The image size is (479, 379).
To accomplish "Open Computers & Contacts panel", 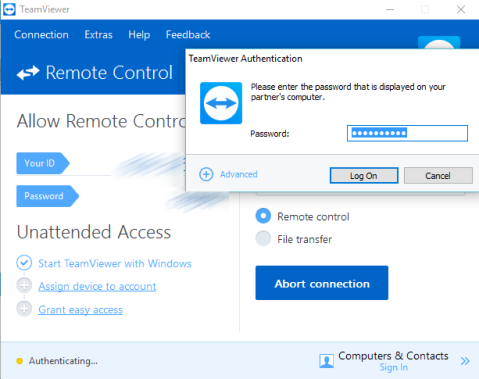I will [x=393, y=356].
